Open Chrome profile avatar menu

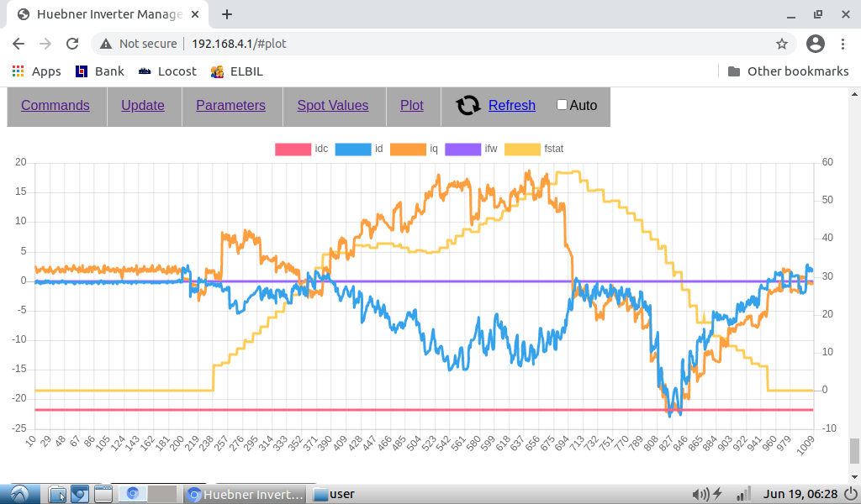815,44
